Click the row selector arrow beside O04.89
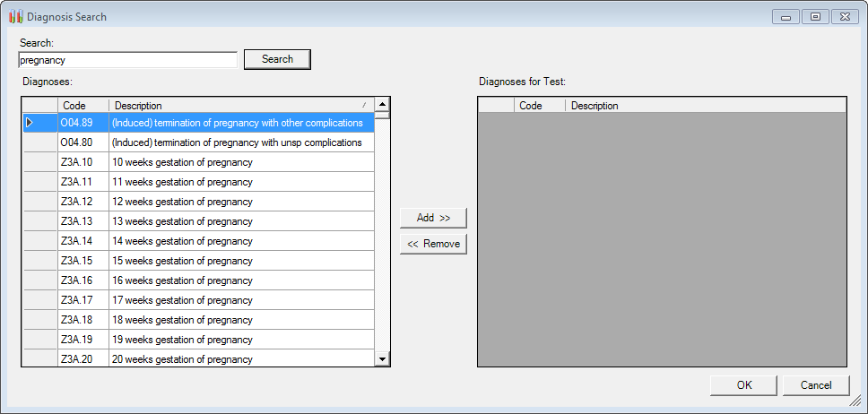The image size is (868, 414). pos(30,123)
